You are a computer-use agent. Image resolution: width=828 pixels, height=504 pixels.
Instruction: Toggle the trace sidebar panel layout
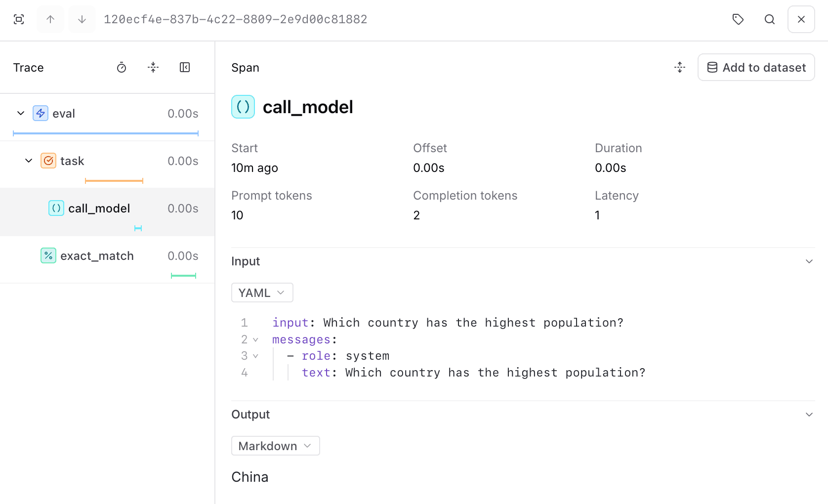click(x=185, y=68)
